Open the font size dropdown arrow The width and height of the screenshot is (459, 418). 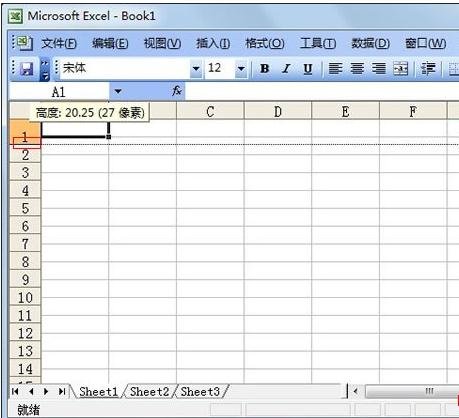click(241, 69)
